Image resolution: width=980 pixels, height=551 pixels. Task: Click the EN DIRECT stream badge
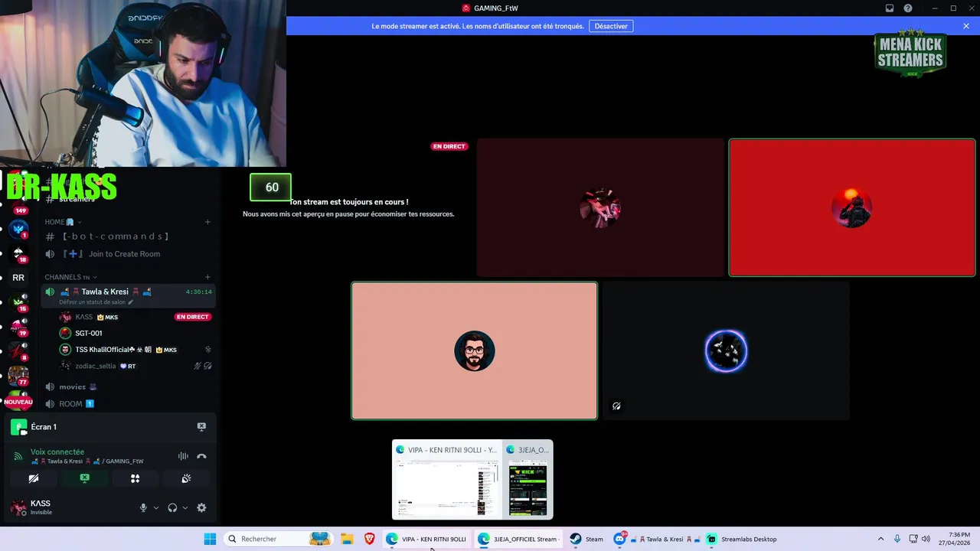[449, 146]
